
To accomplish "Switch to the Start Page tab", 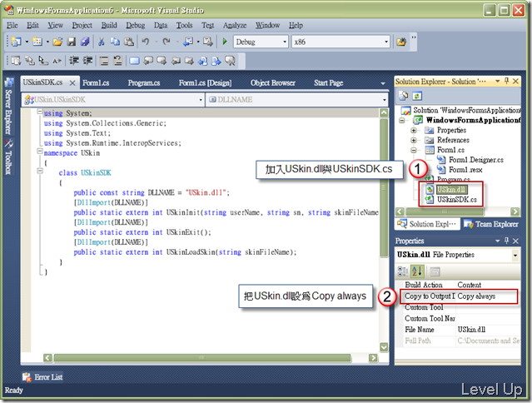I will 328,83.
